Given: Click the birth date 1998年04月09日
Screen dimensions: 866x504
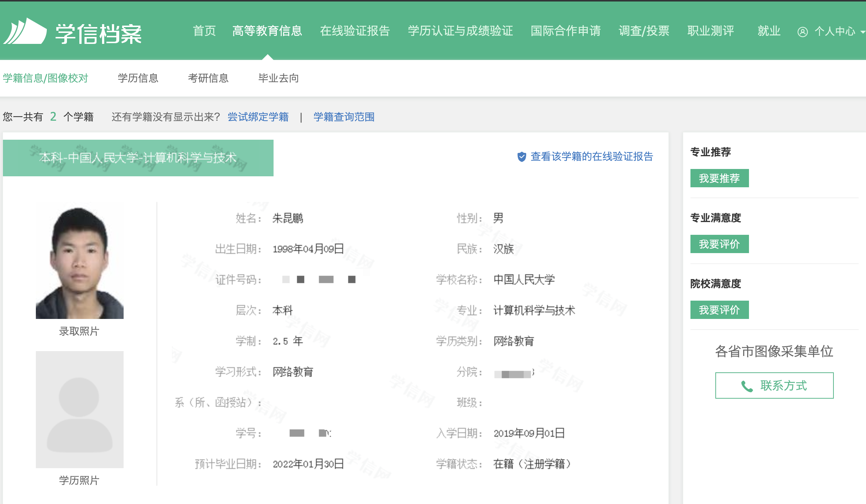Looking at the screenshot, I should click(308, 249).
